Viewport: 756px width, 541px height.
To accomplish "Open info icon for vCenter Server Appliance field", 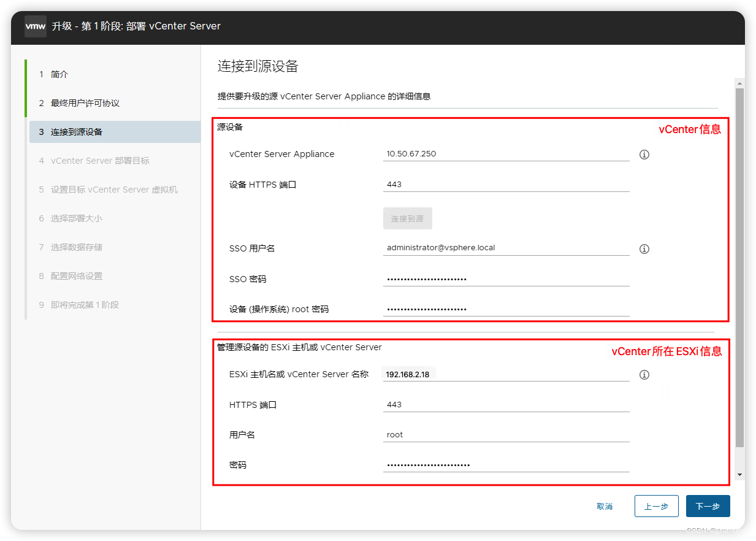I will pyautogui.click(x=644, y=155).
